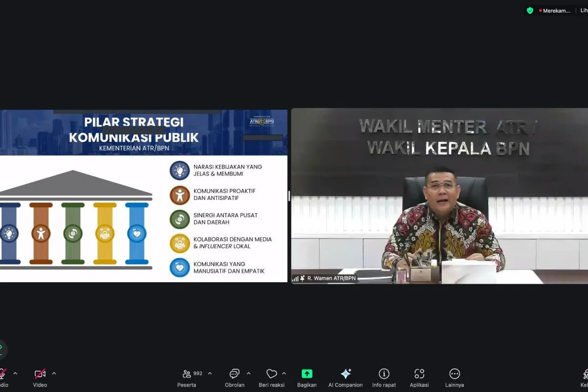Click the divider between slide and video
The width and height of the screenshot is (588, 392).
pyautogui.click(x=289, y=196)
